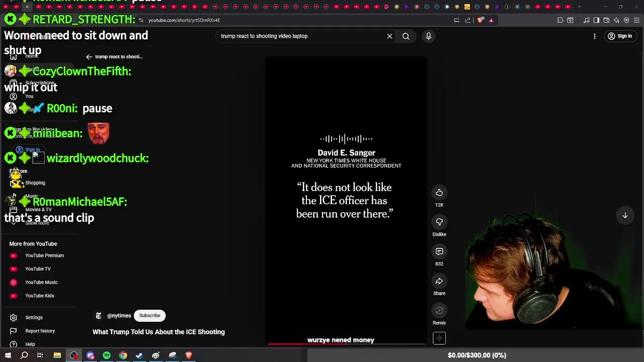Dislike the short via thumbs-down icon
Image resolution: width=644 pixels, height=362 pixels.
click(439, 222)
